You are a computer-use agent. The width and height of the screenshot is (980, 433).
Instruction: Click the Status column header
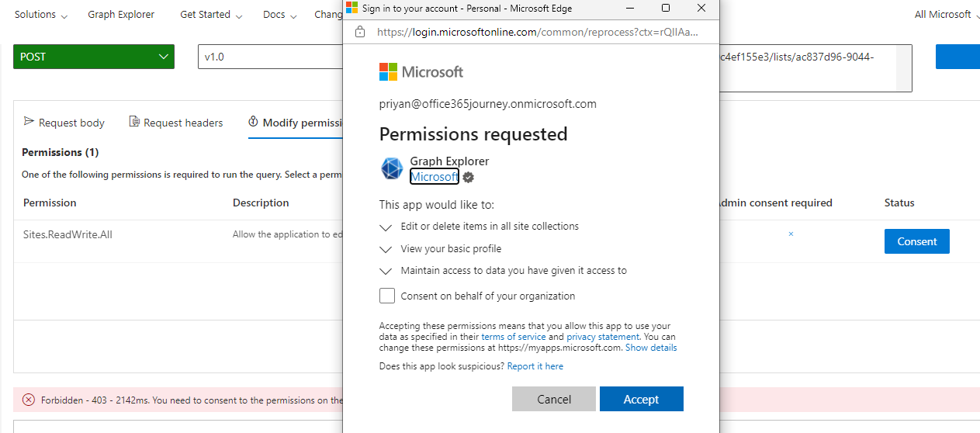pos(899,203)
